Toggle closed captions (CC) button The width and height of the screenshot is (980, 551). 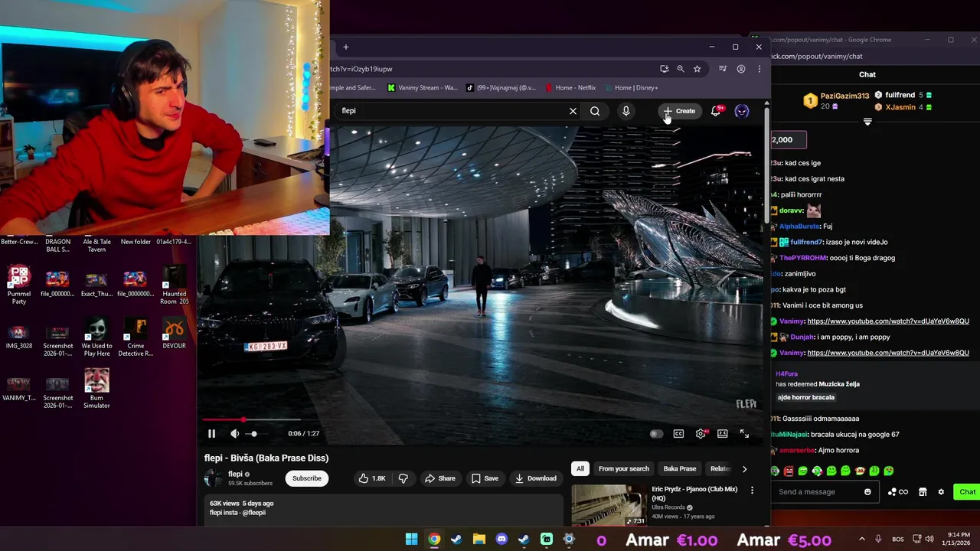point(678,434)
